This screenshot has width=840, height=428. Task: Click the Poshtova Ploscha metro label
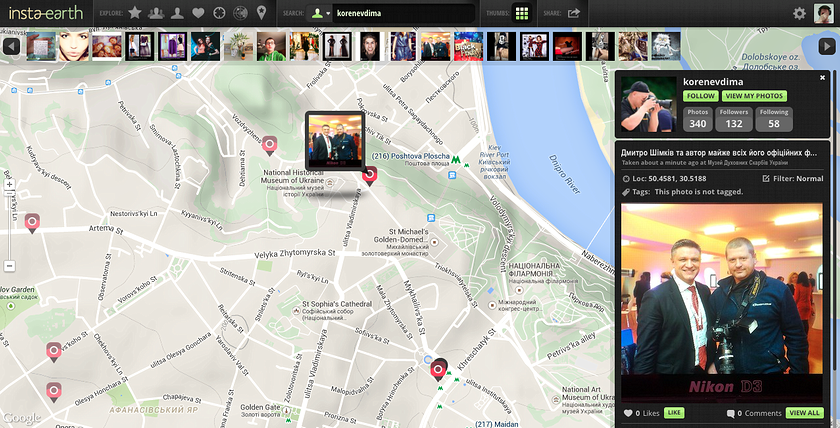(411, 156)
